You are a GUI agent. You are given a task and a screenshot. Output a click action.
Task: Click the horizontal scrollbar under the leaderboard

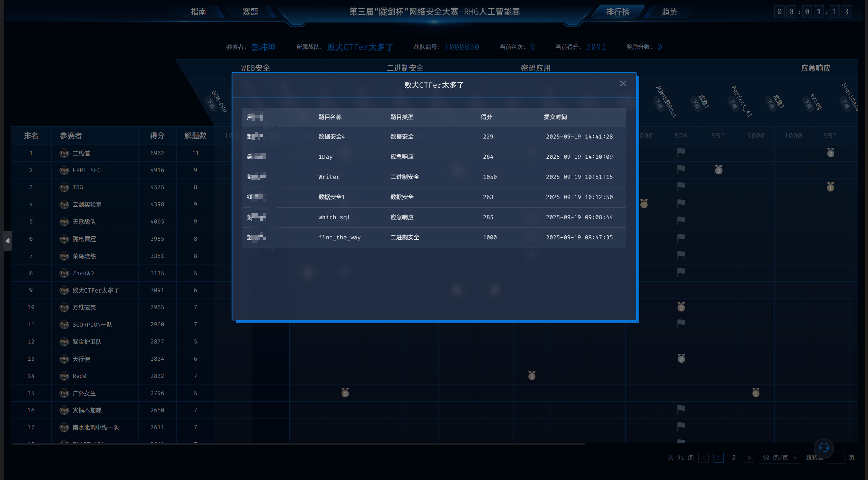pos(298,444)
